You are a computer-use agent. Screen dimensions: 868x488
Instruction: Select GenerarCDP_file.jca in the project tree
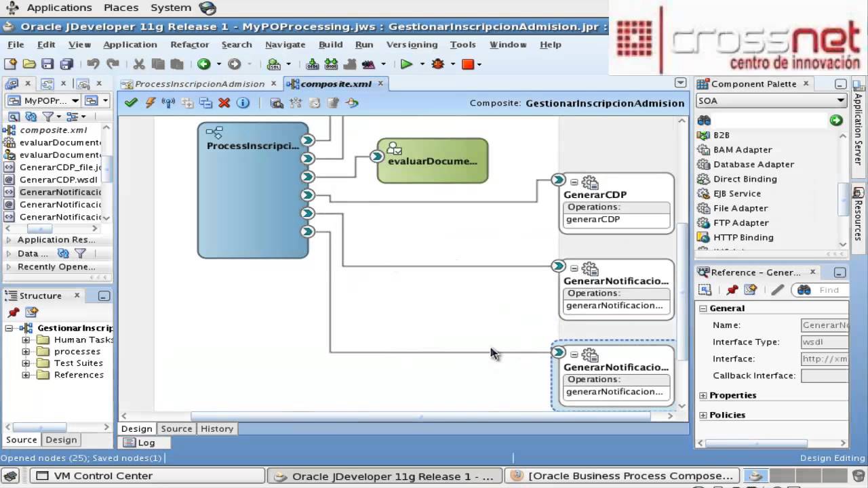(x=60, y=167)
